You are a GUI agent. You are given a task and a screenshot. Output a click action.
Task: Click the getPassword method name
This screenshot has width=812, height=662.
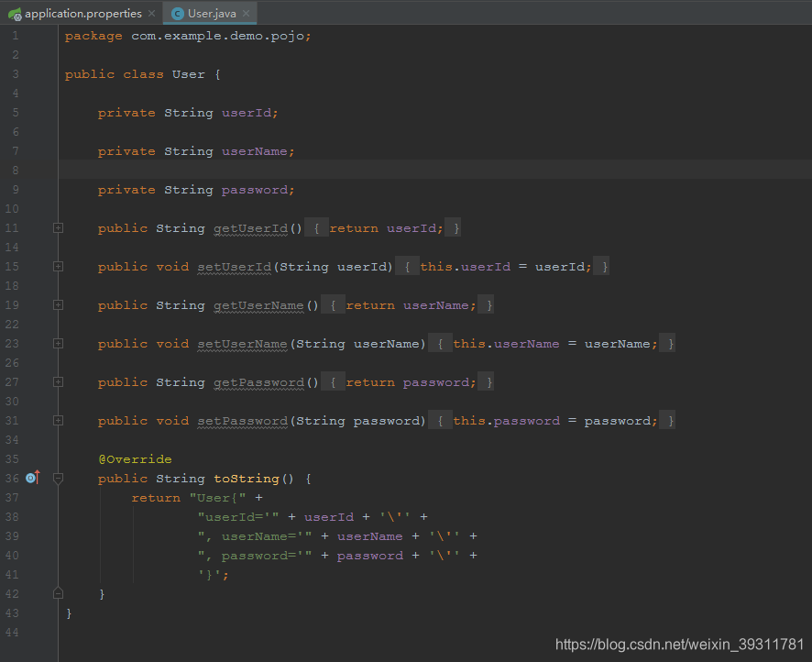pos(259,382)
